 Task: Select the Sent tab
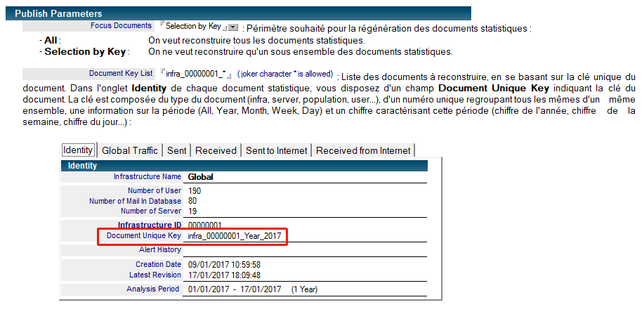pos(176,151)
